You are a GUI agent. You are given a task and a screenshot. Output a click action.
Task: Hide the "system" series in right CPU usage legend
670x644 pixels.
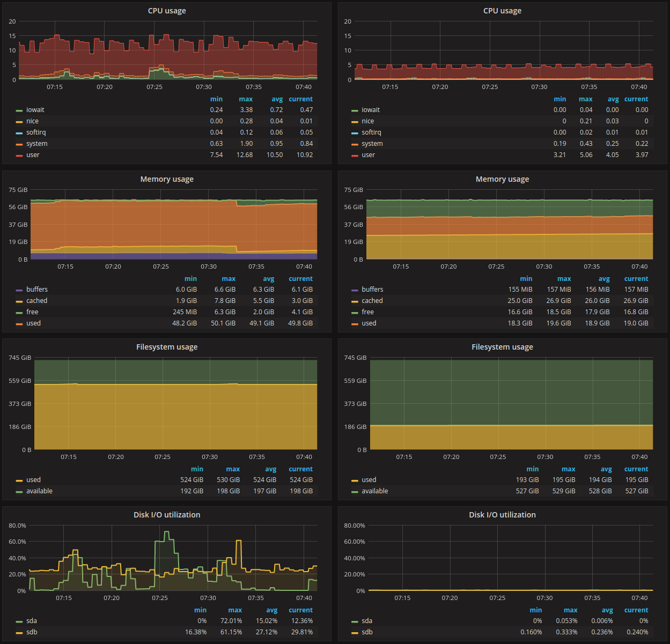372,143
